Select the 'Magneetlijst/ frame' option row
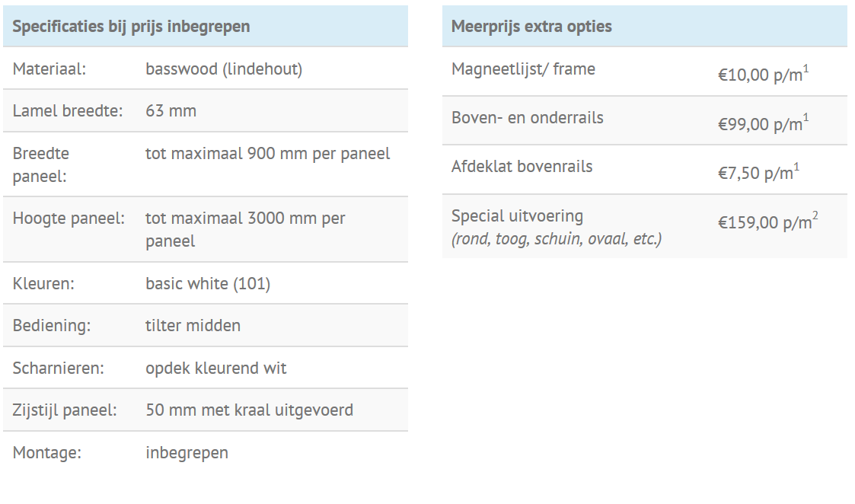This screenshot has width=855, height=504. tap(645, 72)
